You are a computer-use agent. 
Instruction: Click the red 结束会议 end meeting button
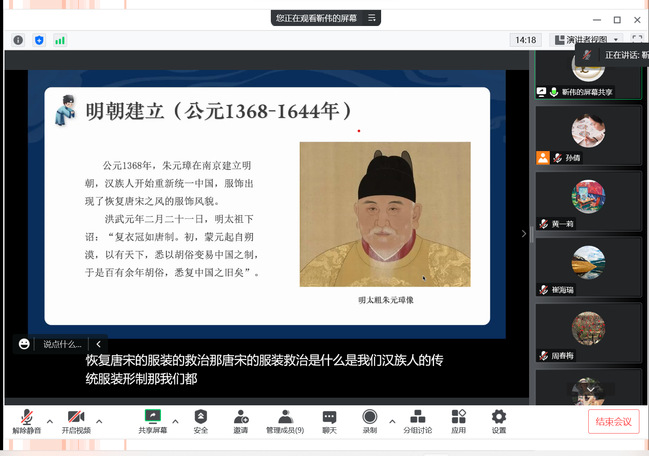pyautogui.click(x=613, y=421)
